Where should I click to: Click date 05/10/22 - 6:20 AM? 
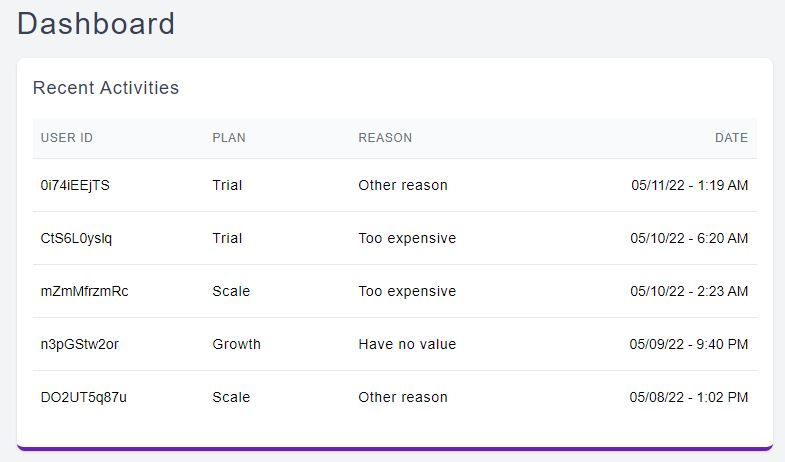pyautogui.click(x=689, y=238)
